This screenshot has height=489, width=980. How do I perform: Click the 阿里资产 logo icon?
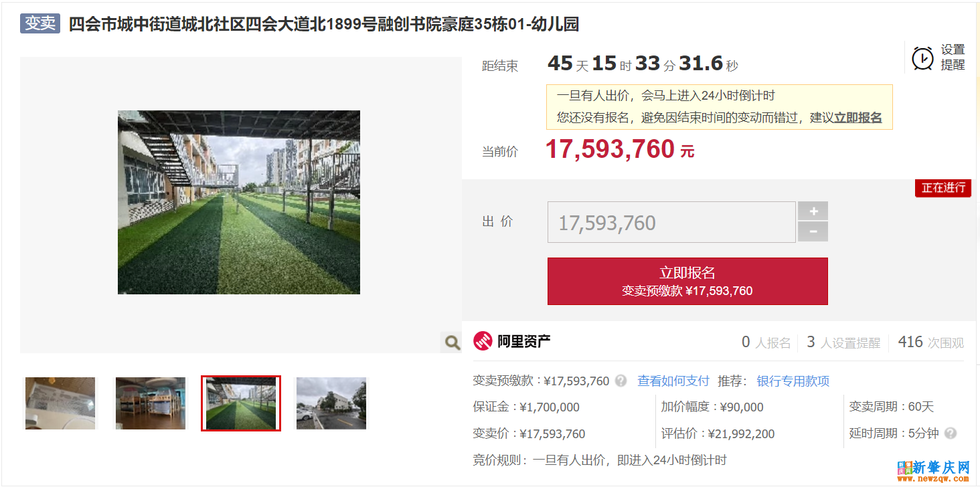pos(483,341)
